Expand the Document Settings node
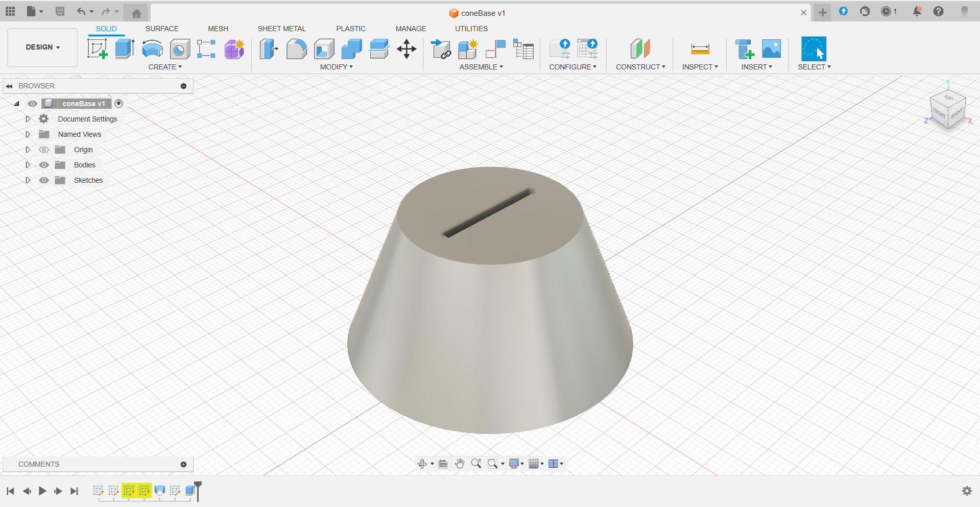 tap(28, 119)
